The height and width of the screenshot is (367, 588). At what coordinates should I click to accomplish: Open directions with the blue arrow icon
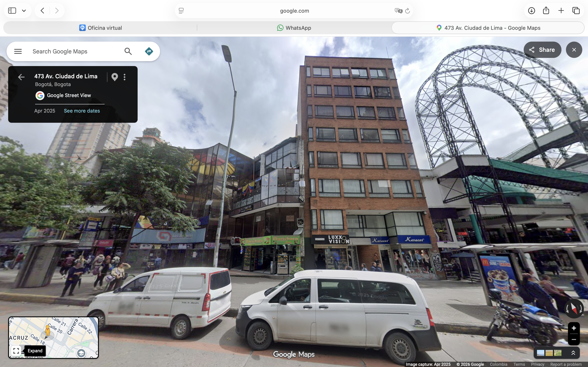click(149, 51)
